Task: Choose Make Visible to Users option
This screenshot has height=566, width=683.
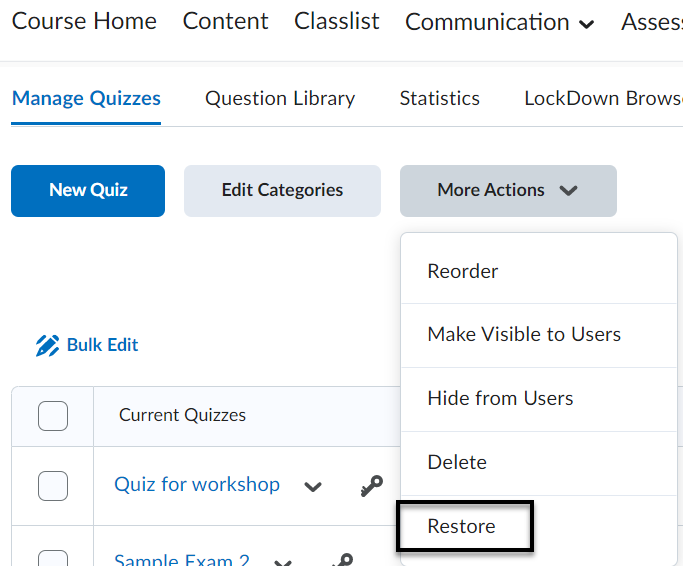Action: coord(524,334)
